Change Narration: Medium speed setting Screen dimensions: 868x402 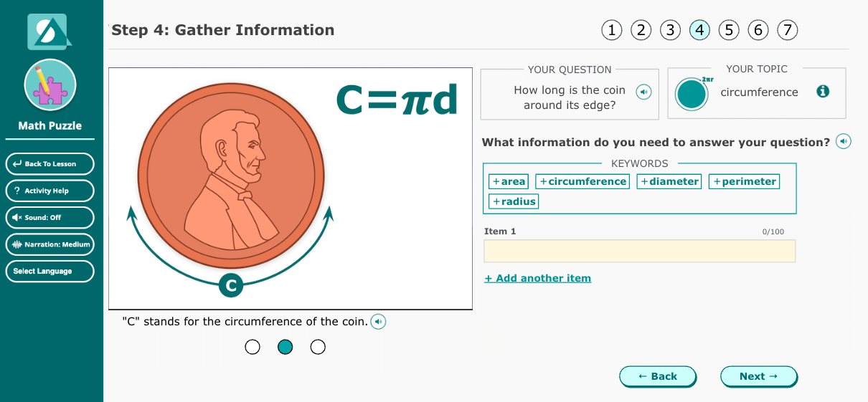tap(50, 244)
